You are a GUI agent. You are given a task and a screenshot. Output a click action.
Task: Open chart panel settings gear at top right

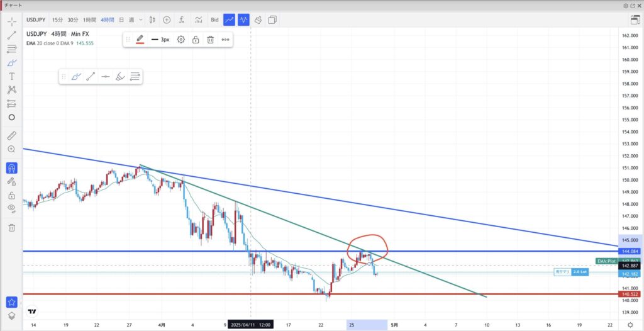(x=626, y=6)
